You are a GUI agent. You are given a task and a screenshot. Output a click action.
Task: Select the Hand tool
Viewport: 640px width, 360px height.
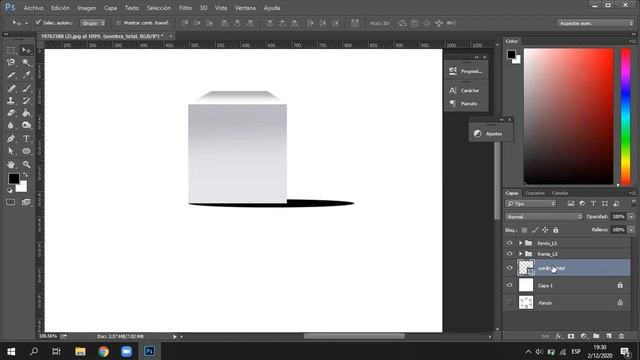(11, 164)
